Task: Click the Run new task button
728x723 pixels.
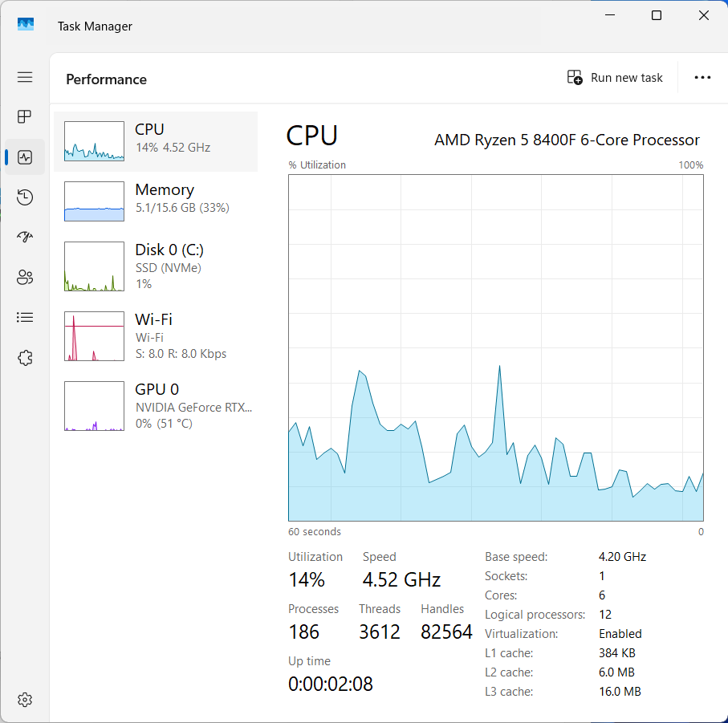Action: pyautogui.click(x=616, y=78)
